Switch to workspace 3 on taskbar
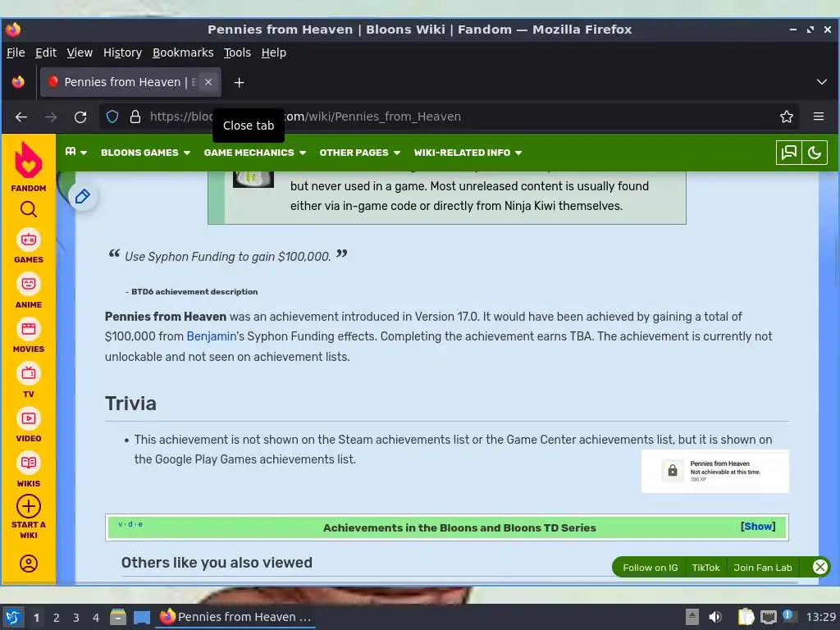 pos(76,618)
